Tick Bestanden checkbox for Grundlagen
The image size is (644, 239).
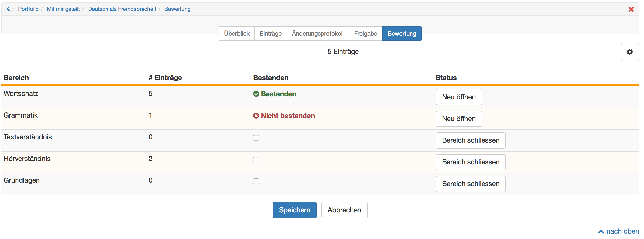[x=256, y=181]
